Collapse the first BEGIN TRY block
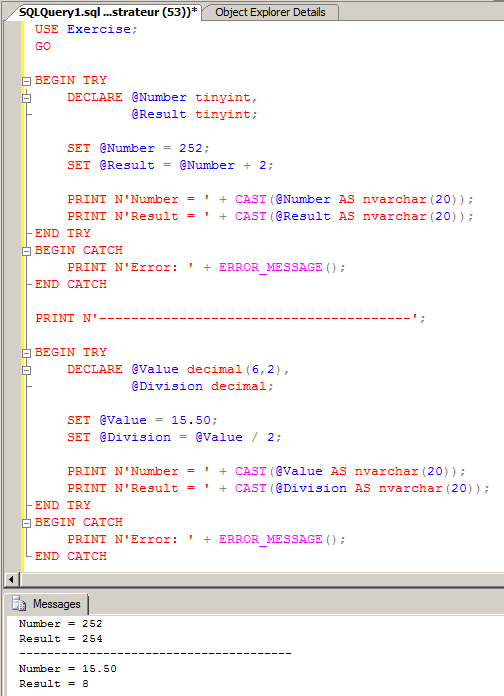This screenshot has width=504, height=696. 27,81
